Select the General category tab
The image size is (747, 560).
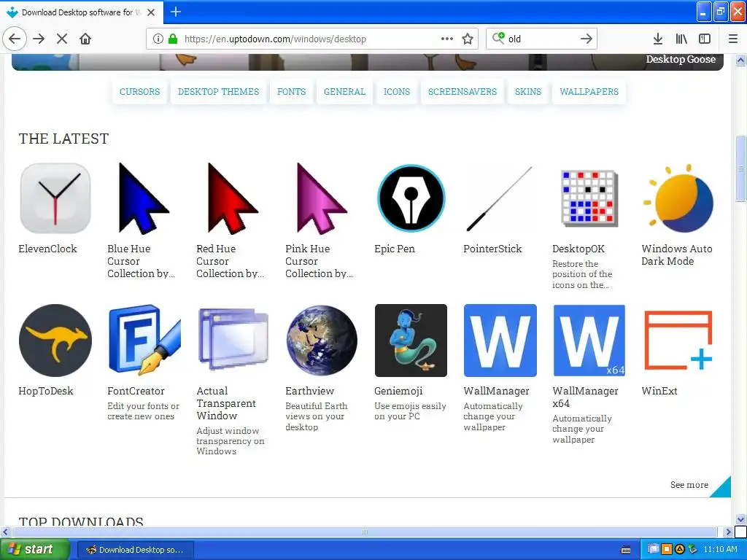344,91
